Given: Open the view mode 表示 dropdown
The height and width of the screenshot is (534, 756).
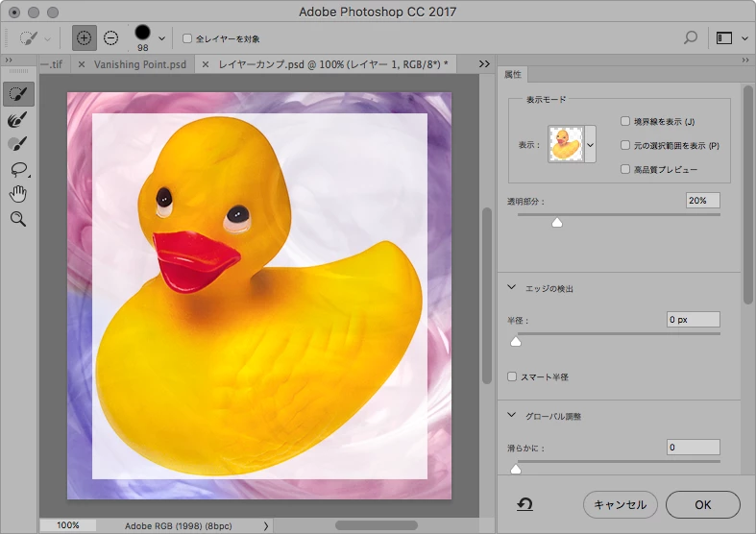Looking at the screenshot, I should [590, 145].
